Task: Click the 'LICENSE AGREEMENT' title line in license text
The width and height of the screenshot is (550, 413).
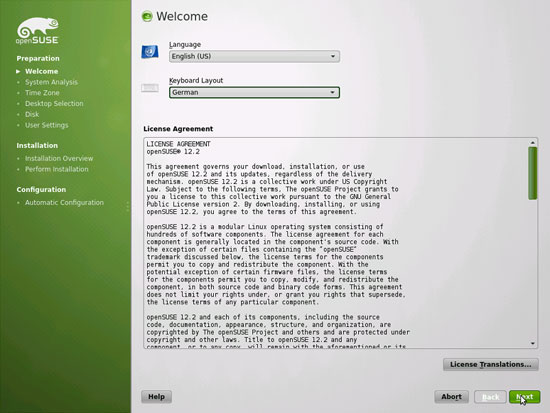Action: [179, 144]
